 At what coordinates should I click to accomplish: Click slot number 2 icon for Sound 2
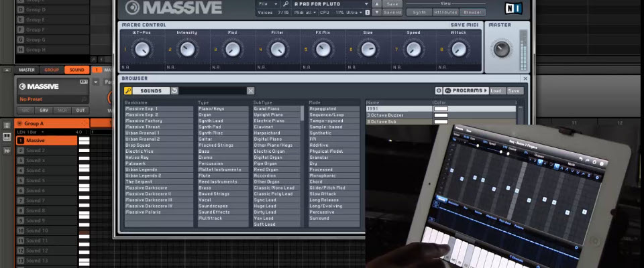pyautogui.click(x=21, y=151)
